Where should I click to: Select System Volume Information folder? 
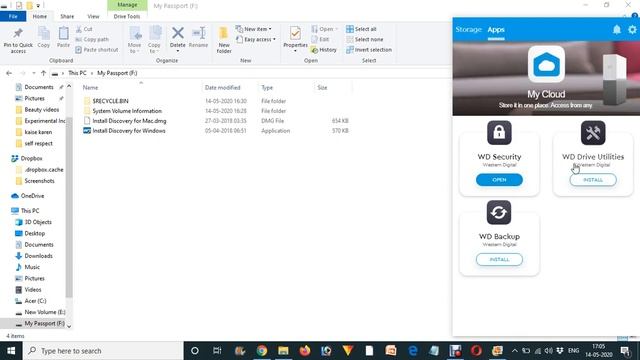point(127,111)
